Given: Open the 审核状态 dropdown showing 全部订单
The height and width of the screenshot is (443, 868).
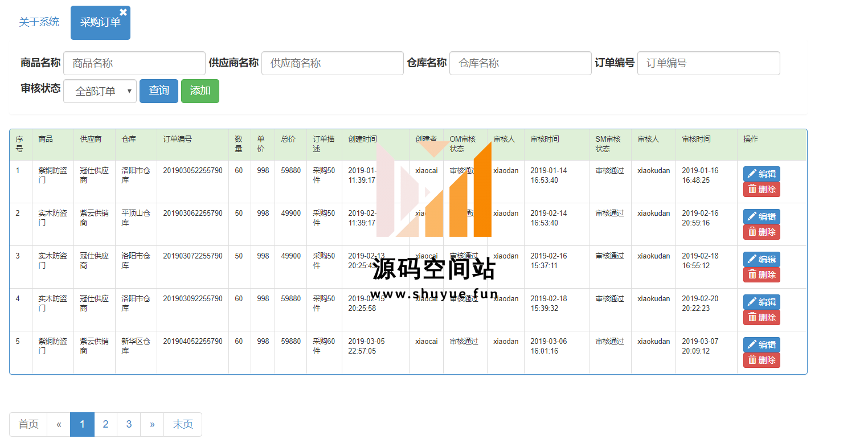Looking at the screenshot, I should click(100, 91).
